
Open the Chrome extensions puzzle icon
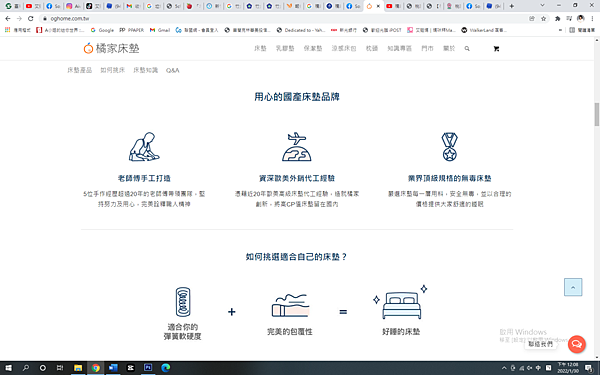pyautogui.click(x=558, y=18)
